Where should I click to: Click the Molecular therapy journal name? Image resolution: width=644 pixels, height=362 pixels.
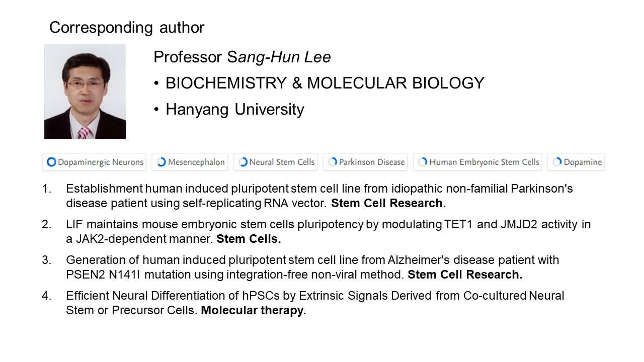click(x=254, y=311)
